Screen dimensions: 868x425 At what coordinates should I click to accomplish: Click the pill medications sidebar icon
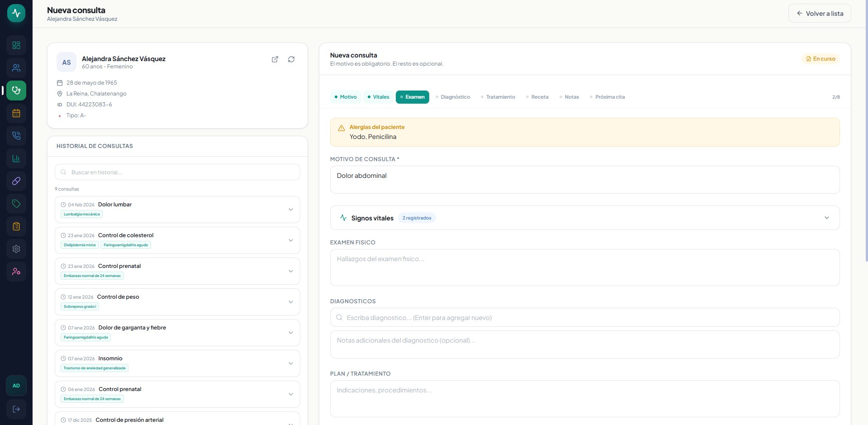click(16, 181)
